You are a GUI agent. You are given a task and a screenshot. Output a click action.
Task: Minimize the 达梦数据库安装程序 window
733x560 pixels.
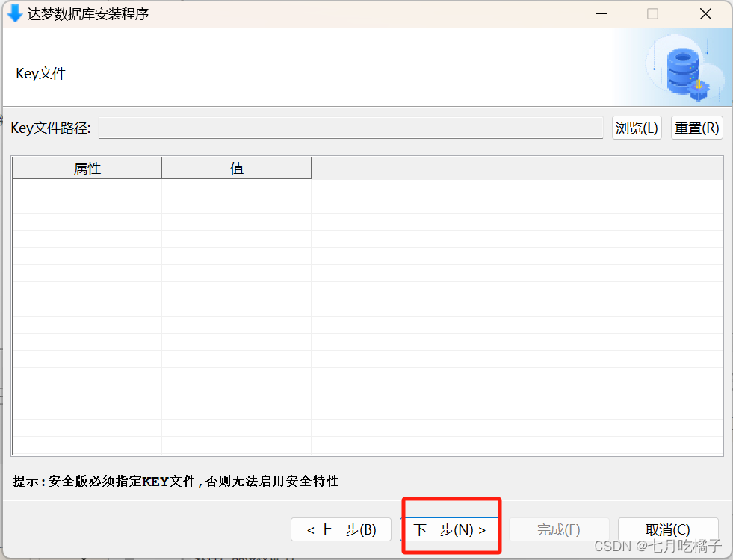(x=601, y=14)
